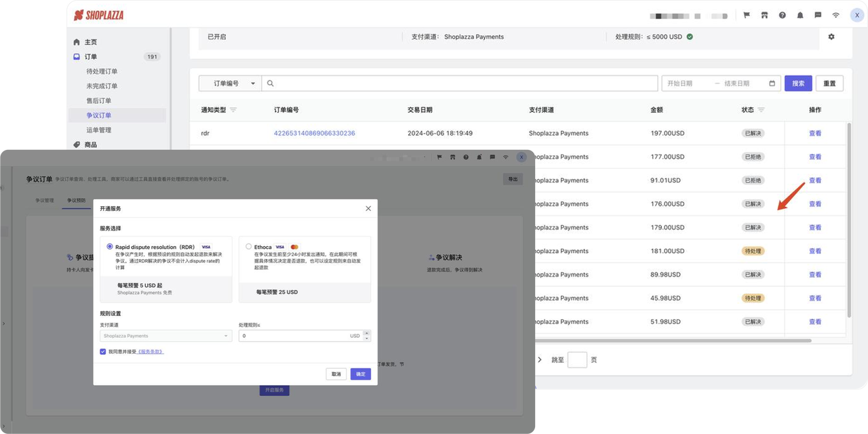The height and width of the screenshot is (434, 868).
Task: Select the Rapid dispute resolution (RDR) radio button
Action: tap(110, 246)
